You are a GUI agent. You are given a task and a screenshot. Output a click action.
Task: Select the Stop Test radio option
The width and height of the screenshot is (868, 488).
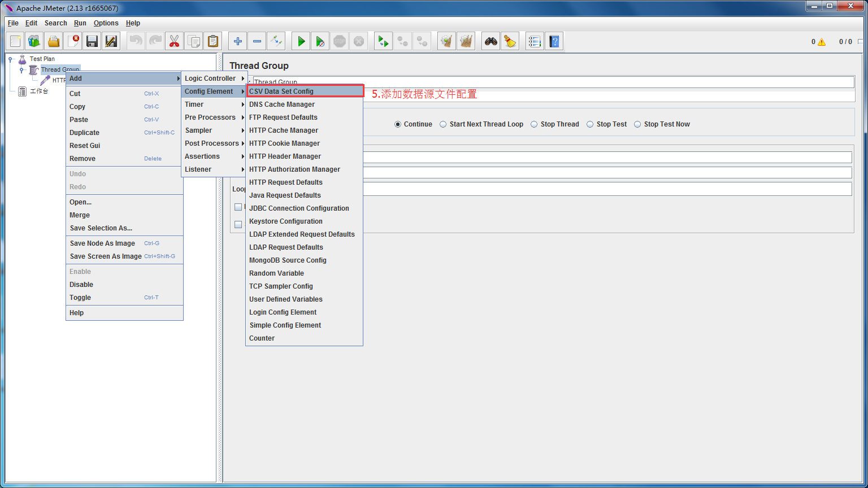coord(590,124)
